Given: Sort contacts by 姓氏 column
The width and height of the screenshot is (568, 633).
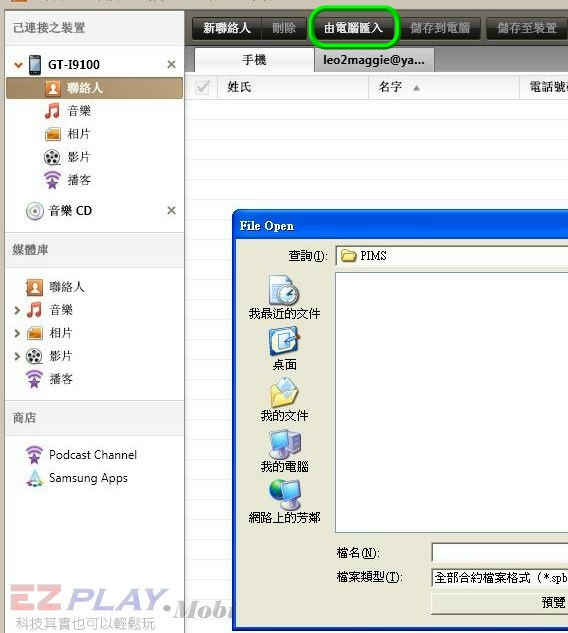Looking at the screenshot, I should (293, 87).
